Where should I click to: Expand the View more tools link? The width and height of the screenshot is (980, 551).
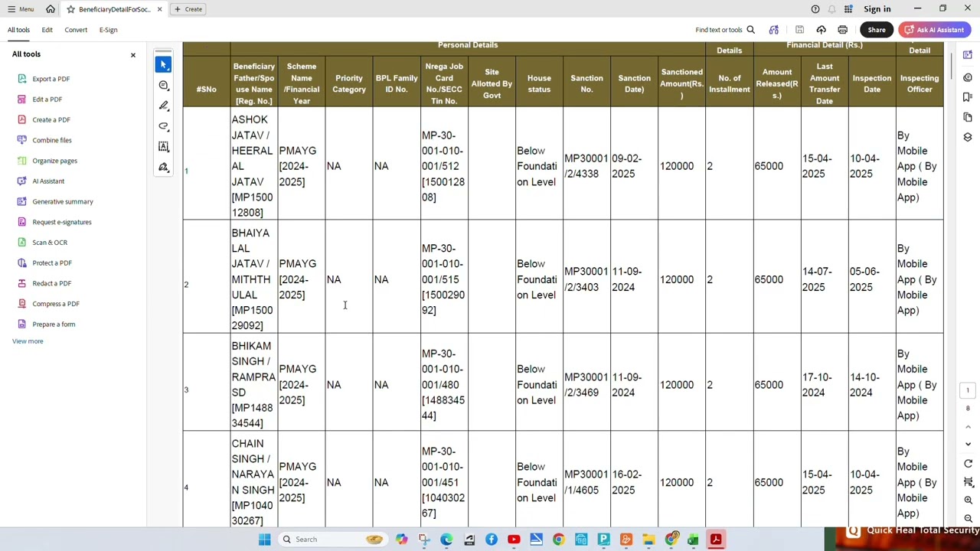[x=28, y=341]
